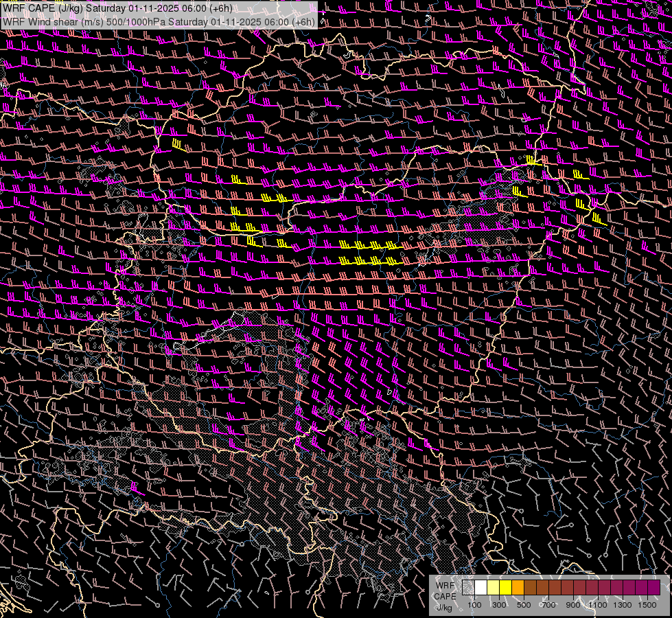Click the 100 label on the legend

click(474, 605)
